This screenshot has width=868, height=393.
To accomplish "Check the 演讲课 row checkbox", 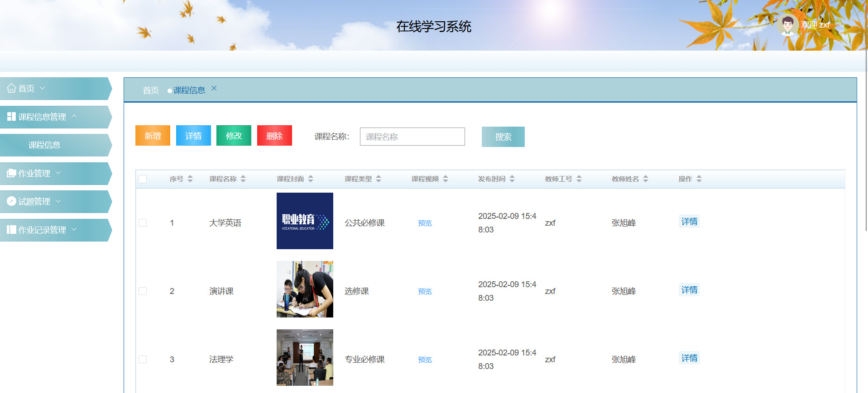I will coord(143,291).
